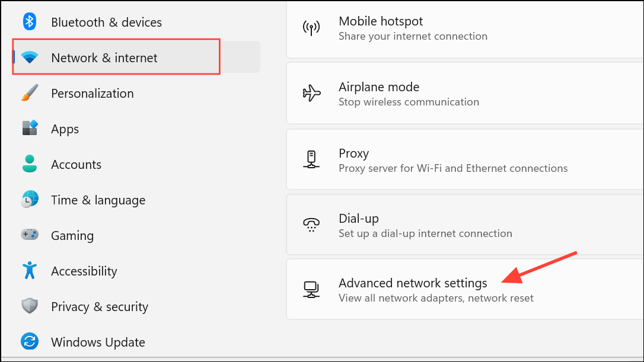Viewport: 644px width, 362px height.
Task: Open Advanced network settings
Action: 465,289
